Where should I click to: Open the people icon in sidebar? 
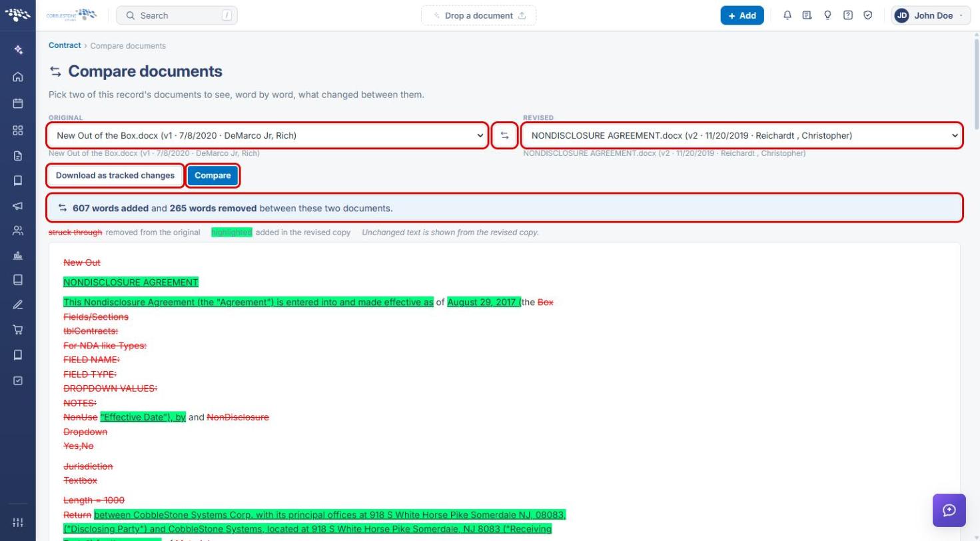[x=18, y=231]
